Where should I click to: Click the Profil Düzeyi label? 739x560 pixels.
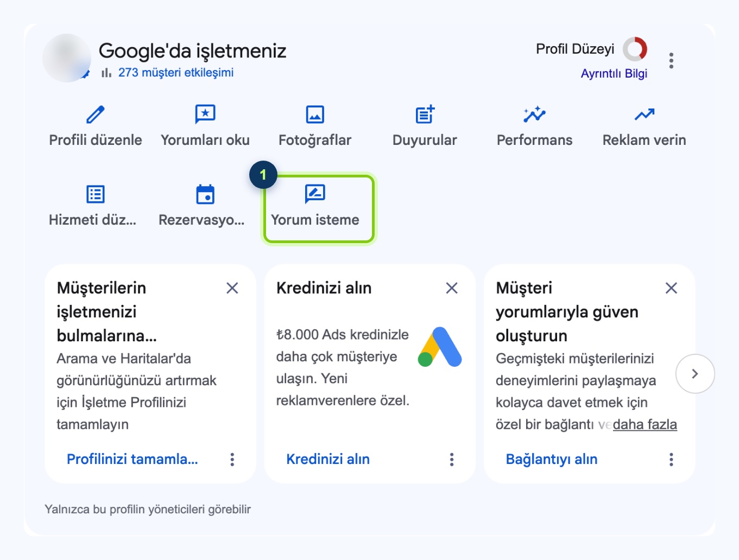pos(575,49)
